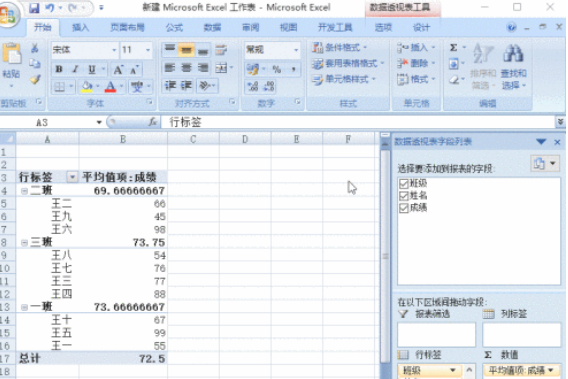568x379 pixels.
Task: Click AutoSum sigma icon
Action: pos(454,47)
